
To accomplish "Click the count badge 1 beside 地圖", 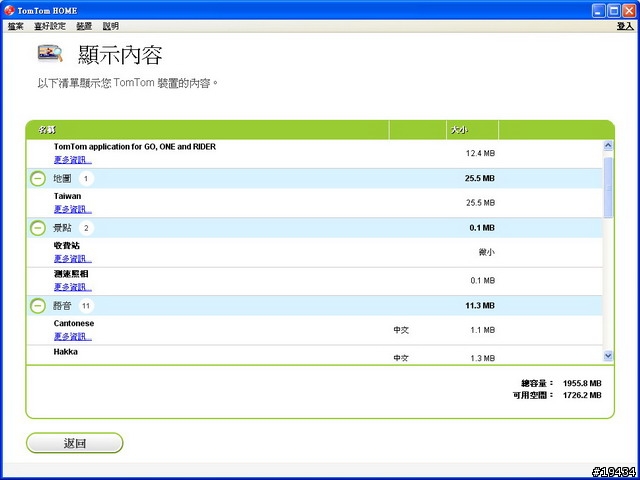I will 86,178.
